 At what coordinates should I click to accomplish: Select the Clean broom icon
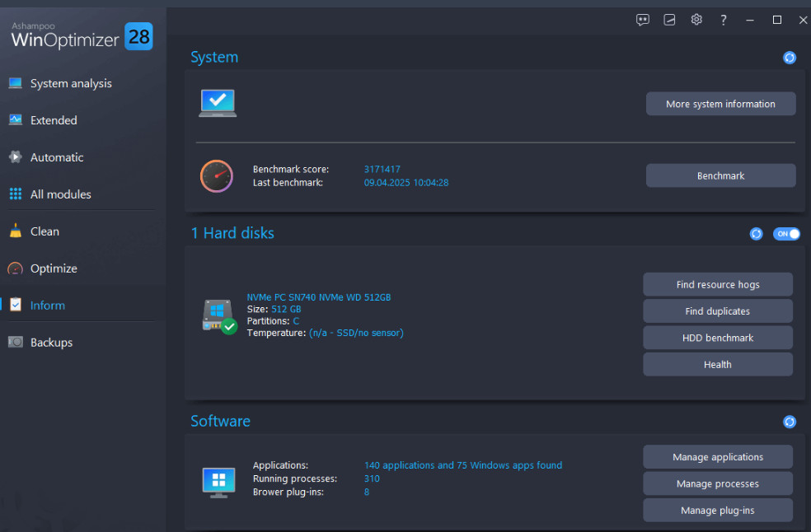pos(15,231)
